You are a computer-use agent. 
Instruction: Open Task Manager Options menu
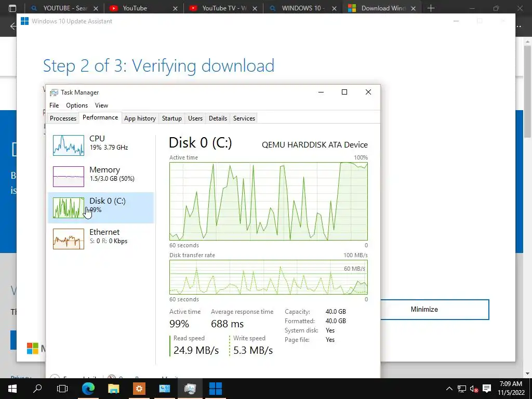pyautogui.click(x=77, y=105)
